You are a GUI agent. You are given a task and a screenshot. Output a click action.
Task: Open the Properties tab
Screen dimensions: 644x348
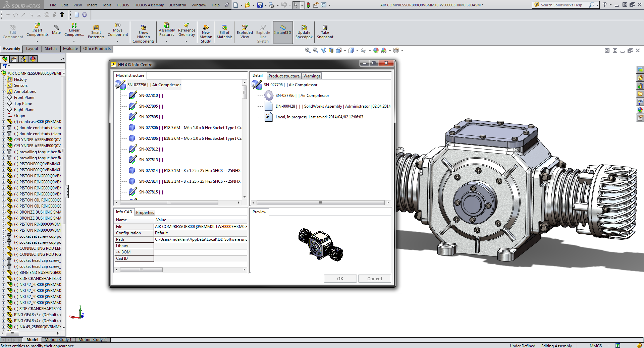[145, 213]
